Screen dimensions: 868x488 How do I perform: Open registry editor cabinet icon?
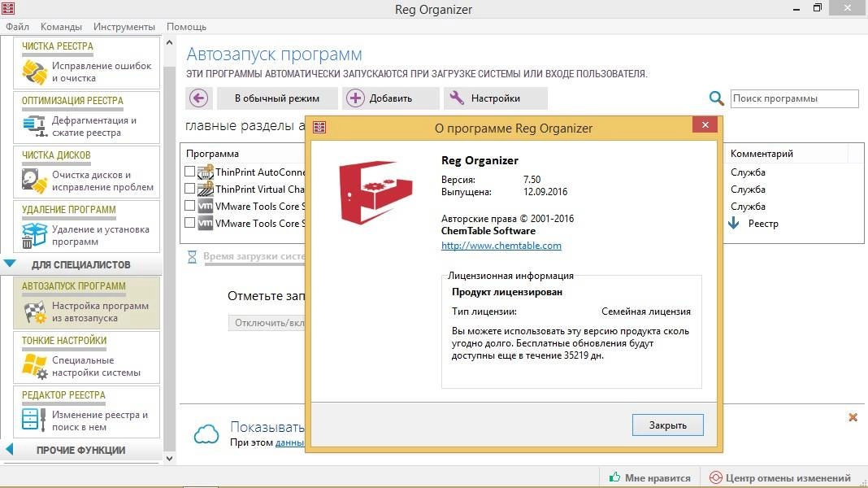click(33, 420)
